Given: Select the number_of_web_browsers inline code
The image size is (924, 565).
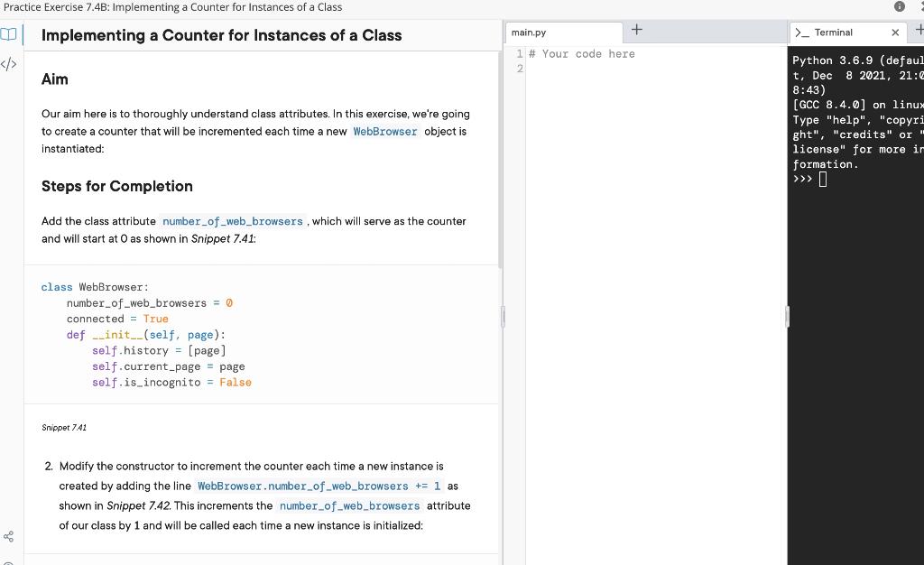Looking at the screenshot, I should (x=233, y=221).
